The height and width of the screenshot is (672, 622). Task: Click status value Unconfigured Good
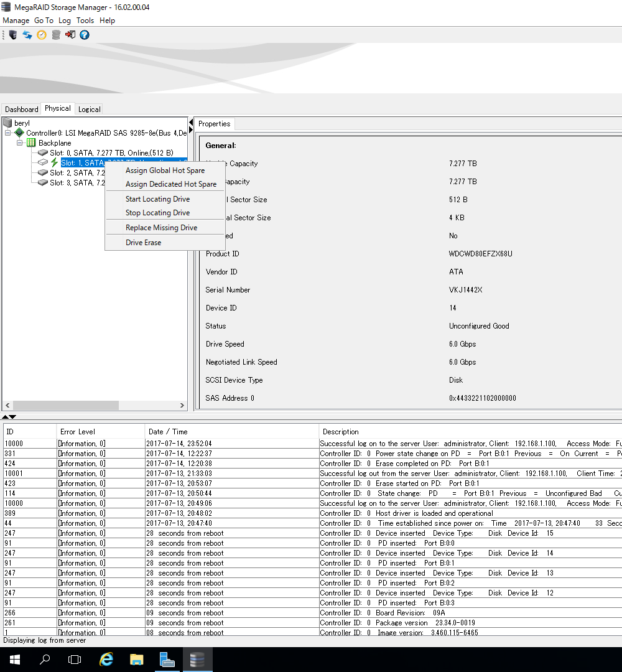coord(479,325)
